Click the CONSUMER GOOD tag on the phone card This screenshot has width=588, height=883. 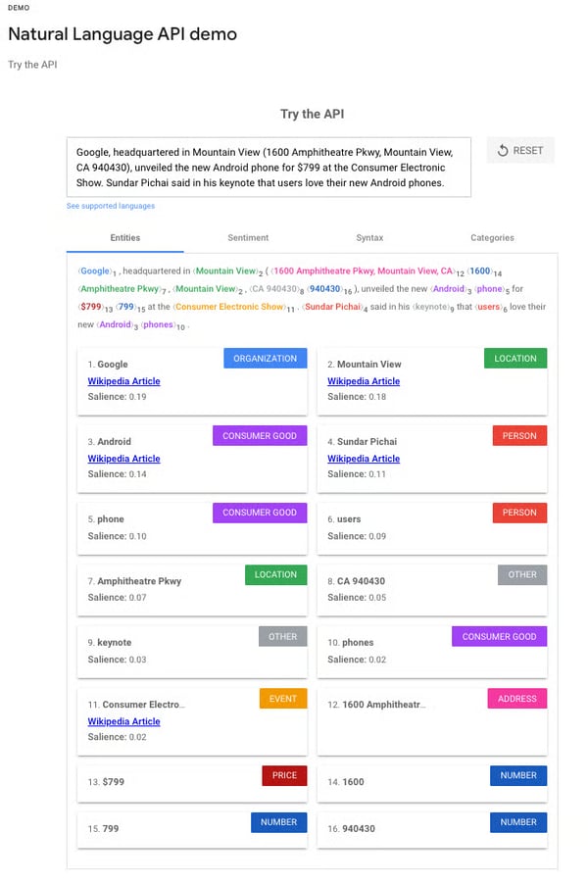coord(260,513)
